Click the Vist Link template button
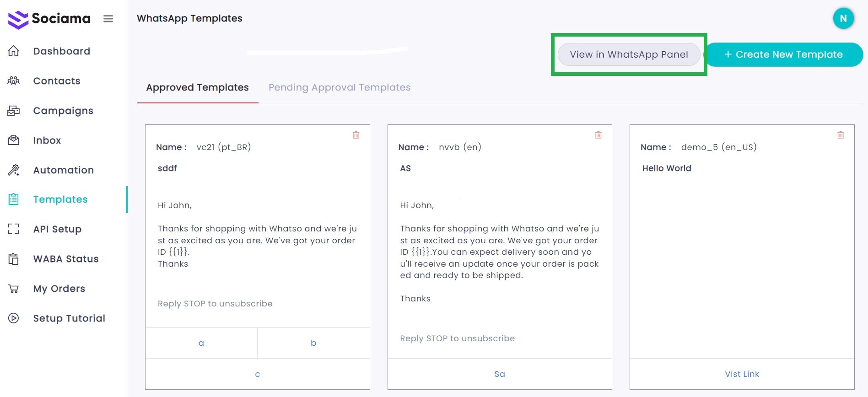This screenshot has width=868, height=397. [x=742, y=374]
